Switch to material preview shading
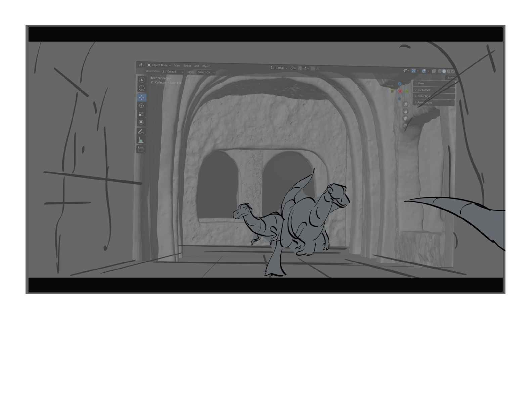The image size is (532, 411). pos(448,71)
